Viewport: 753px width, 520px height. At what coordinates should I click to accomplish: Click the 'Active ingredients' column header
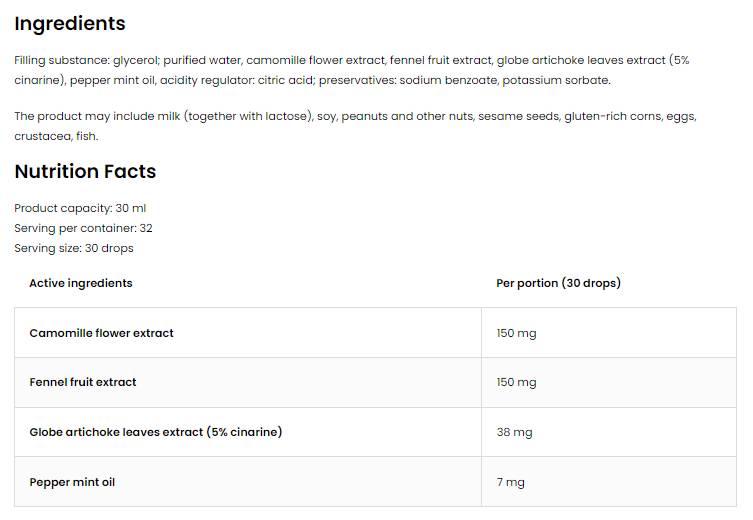click(x=81, y=283)
